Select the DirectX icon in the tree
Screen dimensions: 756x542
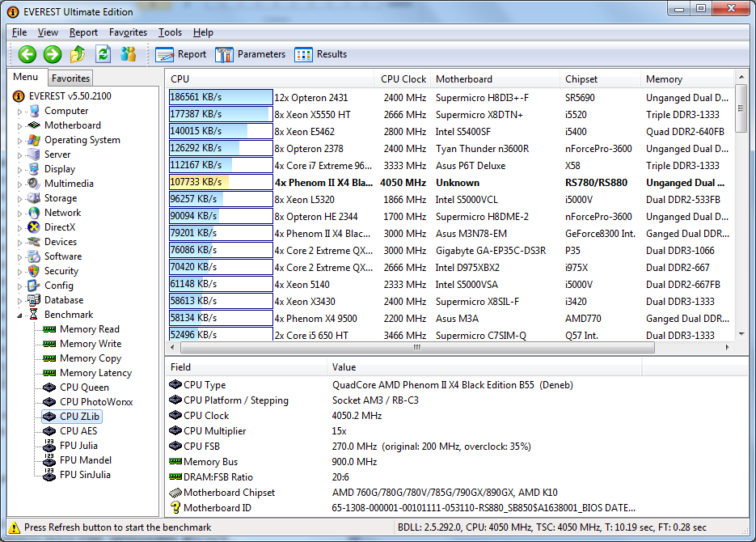[34, 227]
